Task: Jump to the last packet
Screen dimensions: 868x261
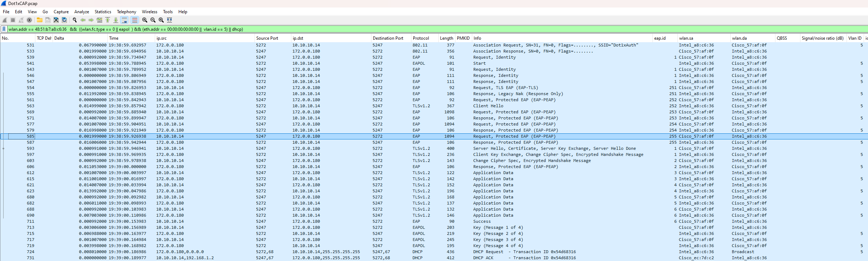Action: click(x=116, y=20)
